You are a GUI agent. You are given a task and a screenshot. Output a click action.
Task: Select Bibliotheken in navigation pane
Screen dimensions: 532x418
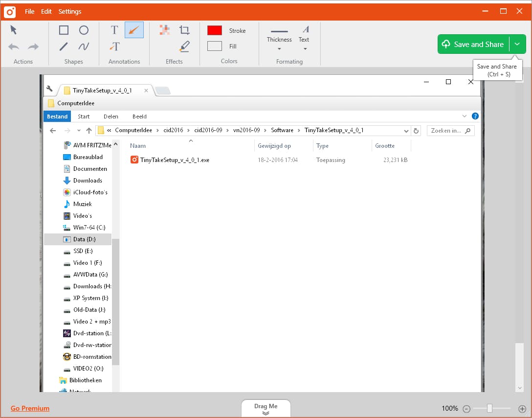coord(81,380)
